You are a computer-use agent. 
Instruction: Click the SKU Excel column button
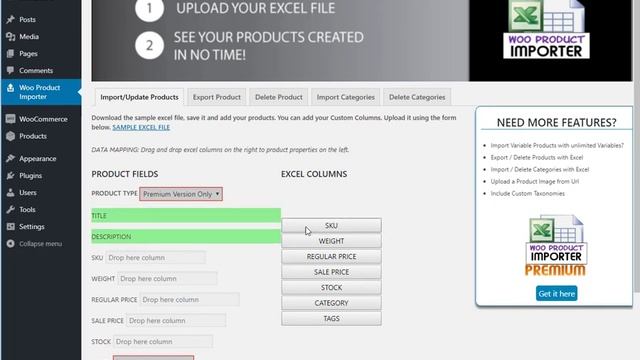click(331, 226)
